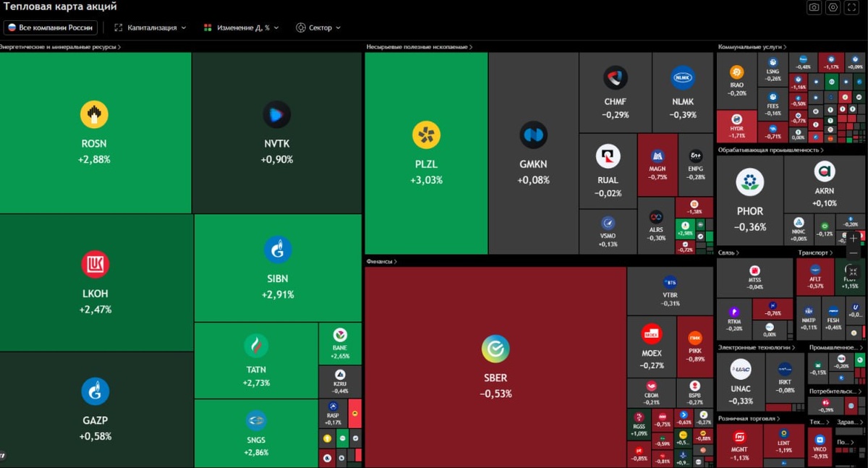Click the CHMF stock logo
This screenshot has width=868, height=468.
(x=616, y=78)
